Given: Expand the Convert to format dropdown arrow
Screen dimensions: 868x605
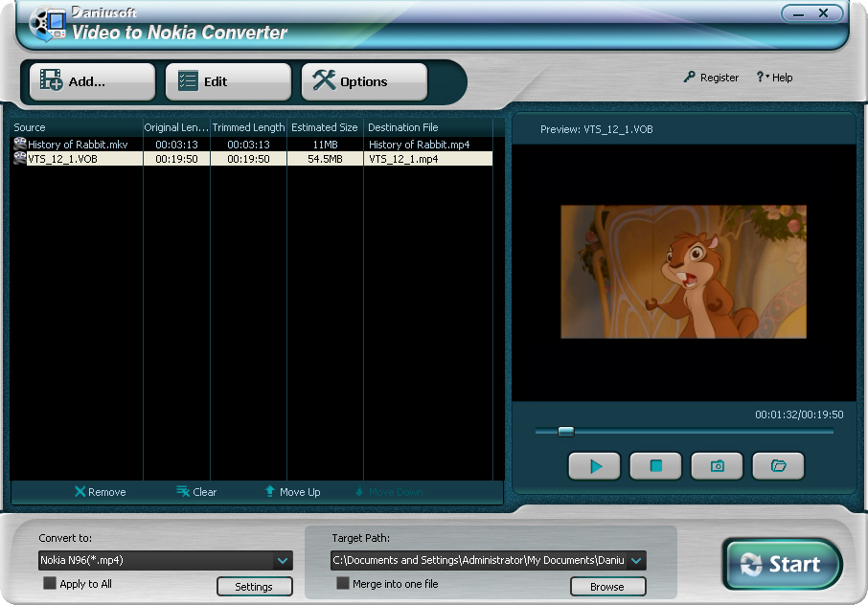Looking at the screenshot, I should (x=283, y=560).
